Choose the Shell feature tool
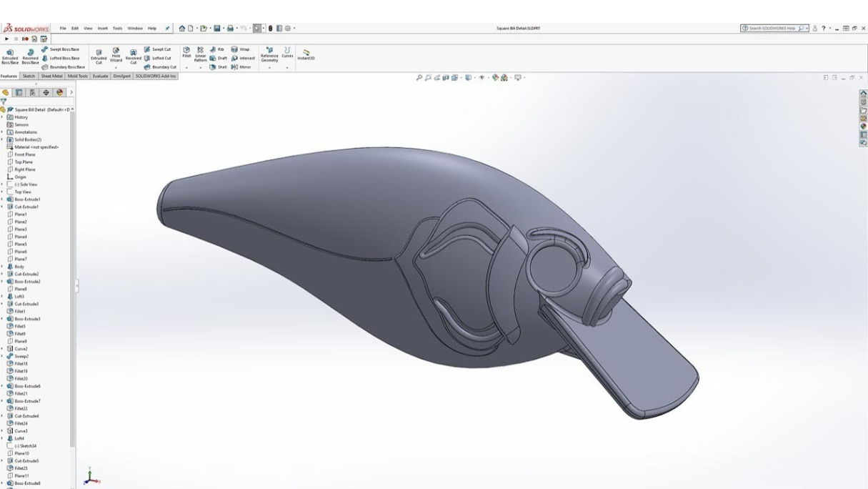The width and height of the screenshot is (868, 489). (217, 66)
